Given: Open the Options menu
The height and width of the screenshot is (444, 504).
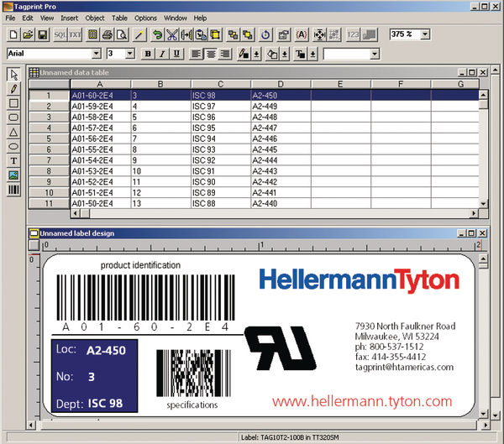Looking at the screenshot, I should click(x=145, y=18).
